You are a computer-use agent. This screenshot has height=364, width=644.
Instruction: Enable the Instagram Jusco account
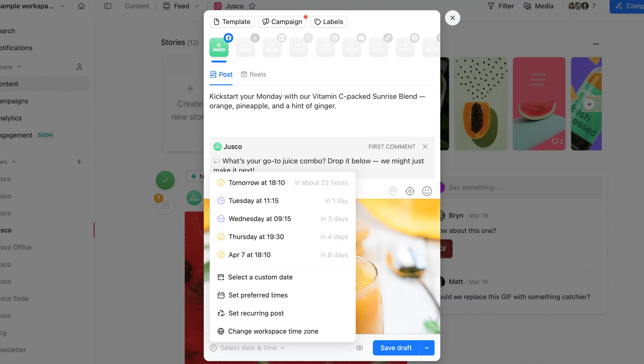pos(299,47)
